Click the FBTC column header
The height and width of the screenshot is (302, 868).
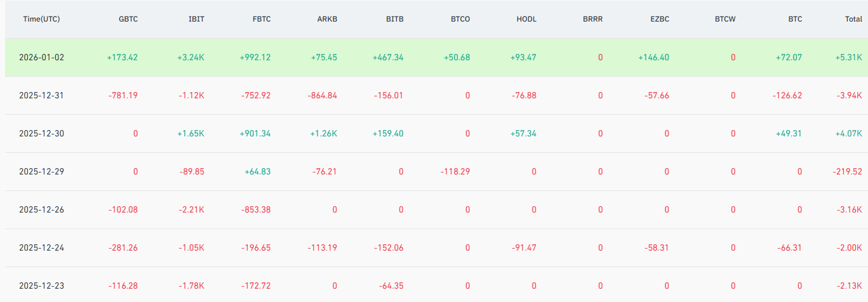point(261,19)
